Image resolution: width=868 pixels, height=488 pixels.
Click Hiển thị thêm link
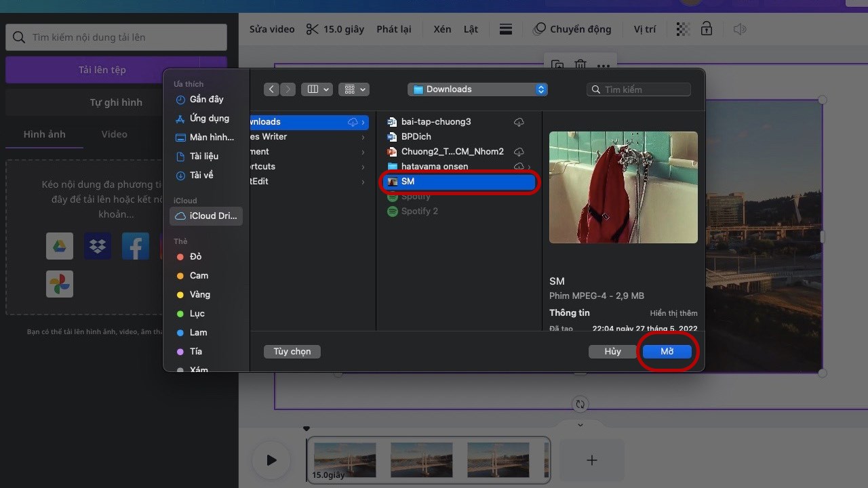coord(673,313)
